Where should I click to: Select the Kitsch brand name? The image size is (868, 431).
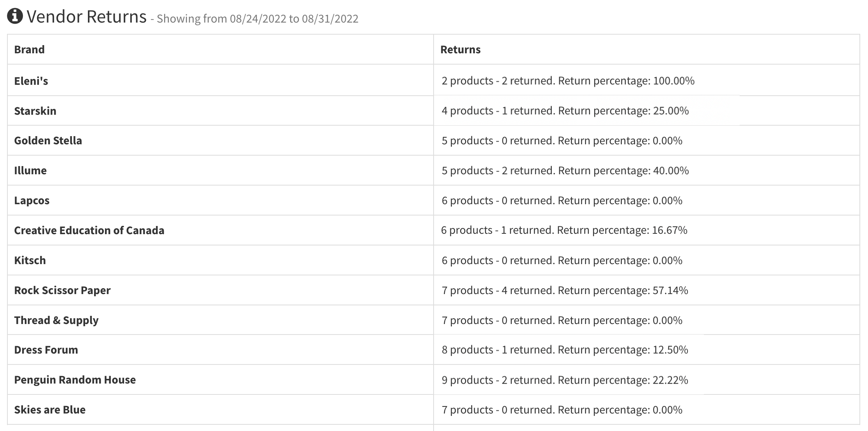click(30, 260)
